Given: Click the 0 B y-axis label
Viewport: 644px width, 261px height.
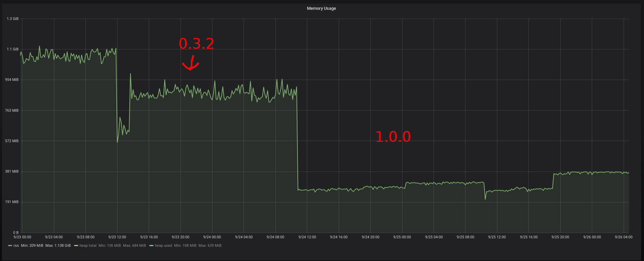Looking at the screenshot, I should click(x=16, y=233).
